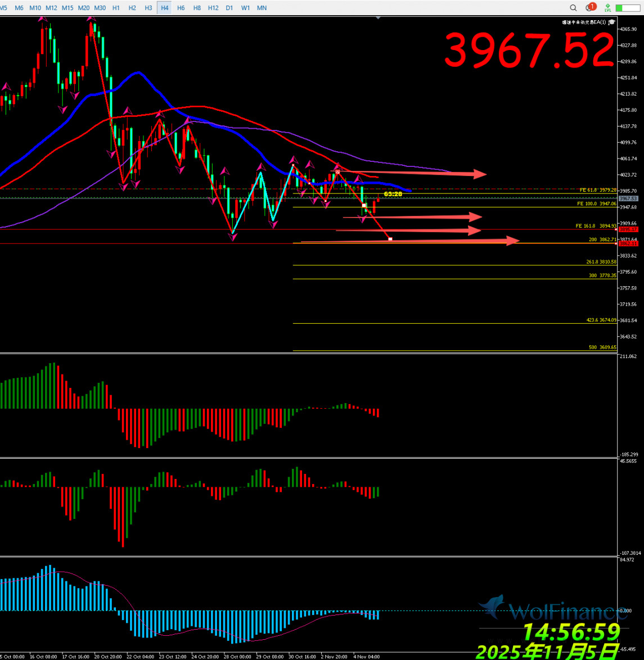Select the MN monthly timeframe tab
This screenshot has height=660, width=644.
(x=262, y=8)
